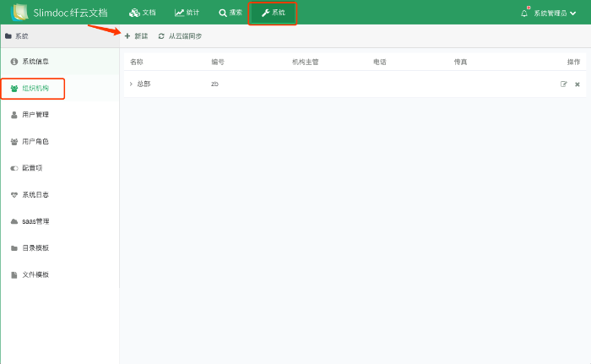This screenshot has width=591, height=364.
Task: Click 从云端同步 sync from cloud
Action: [180, 35]
